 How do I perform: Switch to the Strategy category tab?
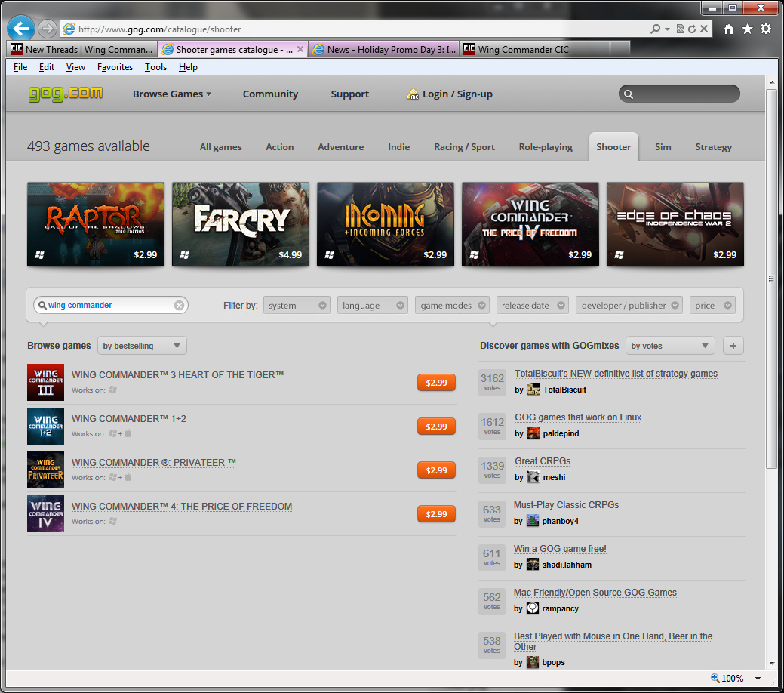pos(713,147)
